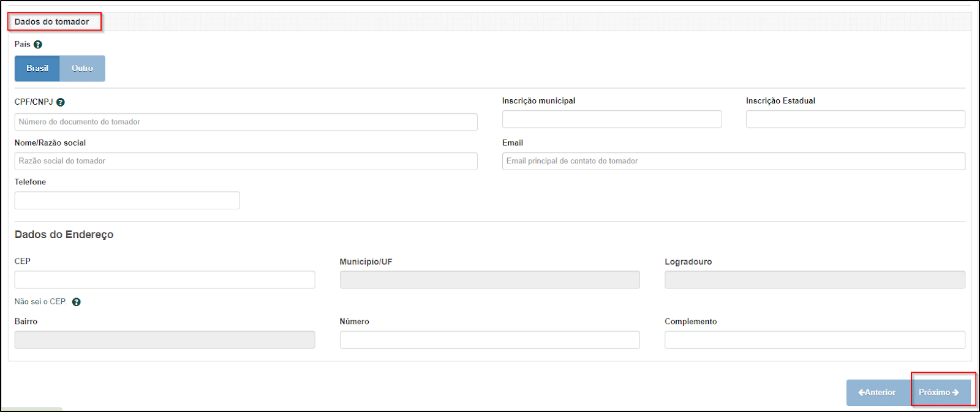Click the CEP input field
The height and width of the screenshot is (412, 980).
click(164, 280)
